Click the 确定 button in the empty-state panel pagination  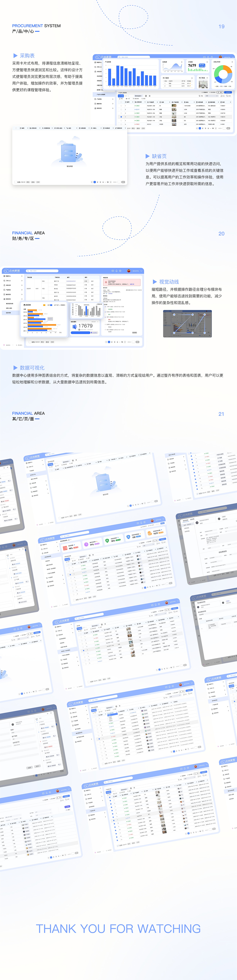[x=123, y=182]
